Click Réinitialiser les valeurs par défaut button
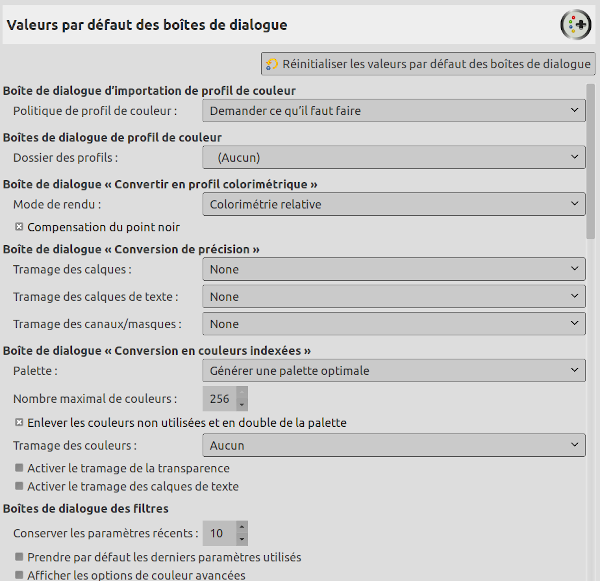This screenshot has width=600, height=581. [x=428, y=64]
